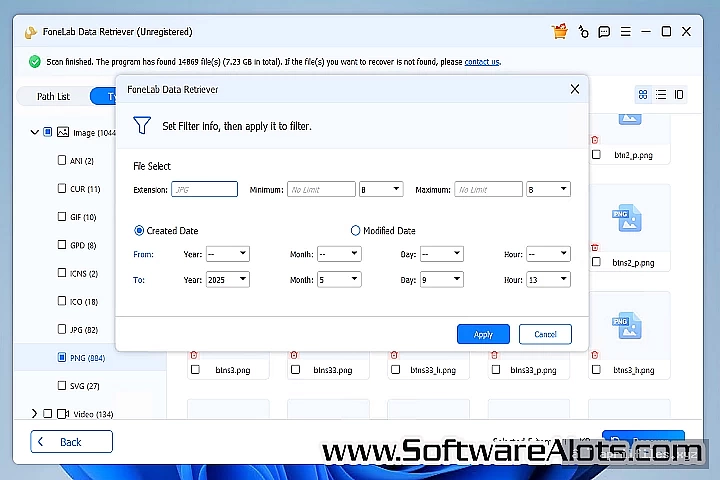The image size is (720, 480).
Task: Select the Created Date radio button
Action: [139, 230]
